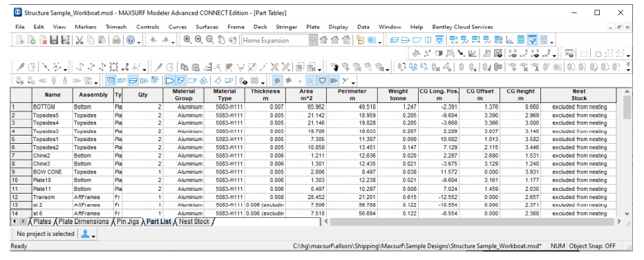The height and width of the screenshot is (260, 644).
Task: Open the Plan view window icon
Action: point(406,40)
